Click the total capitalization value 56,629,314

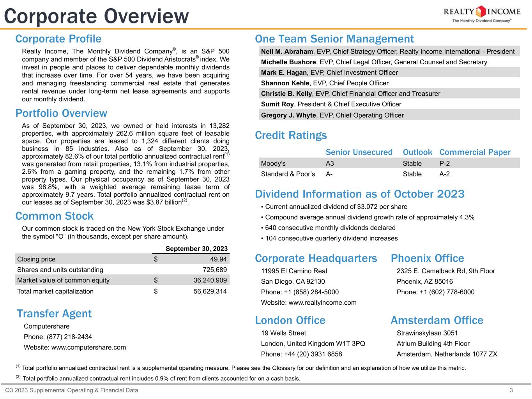click(x=210, y=291)
